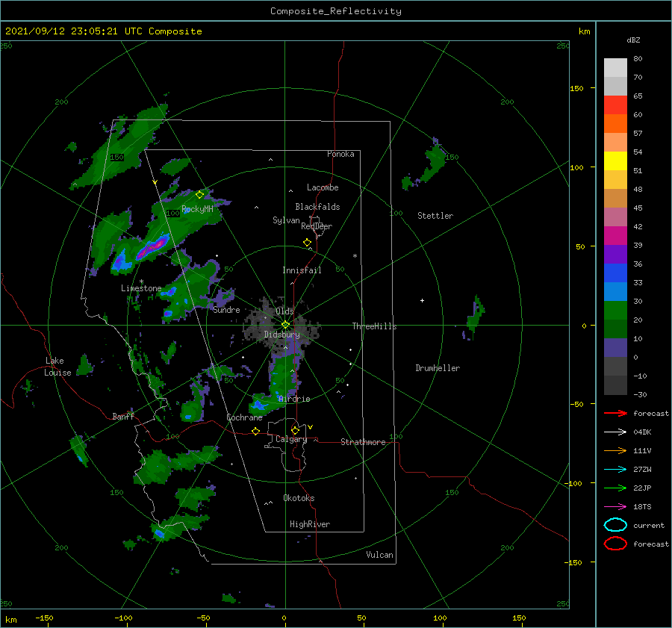Click the yellow diamond marker beside RockyMH

[x=199, y=195]
